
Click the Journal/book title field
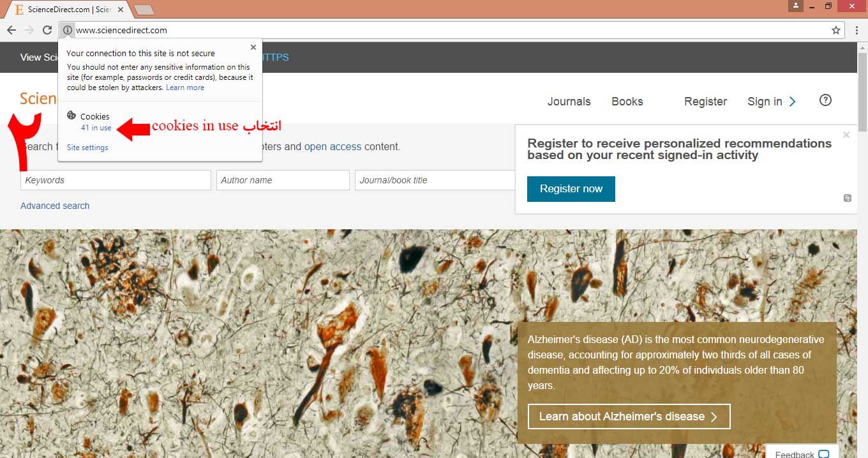435,180
